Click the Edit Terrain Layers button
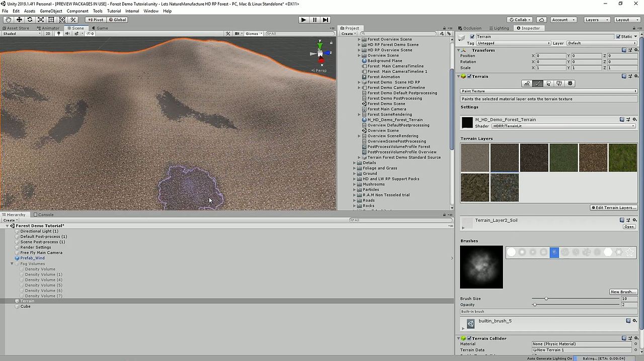The image size is (644, 361). [x=614, y=207]
